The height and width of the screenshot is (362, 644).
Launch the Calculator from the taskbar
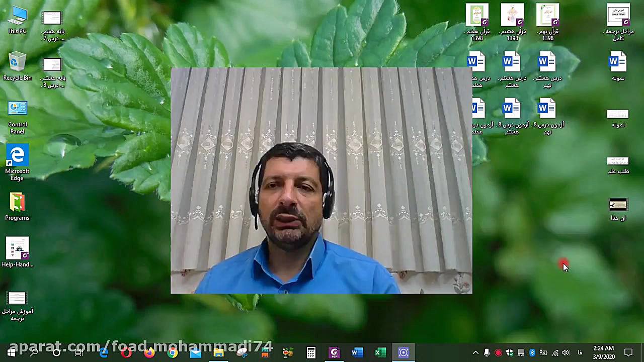pos(311,352)
